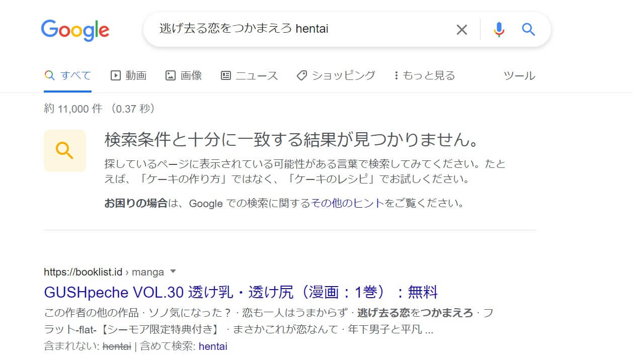This screenshot has width=633, height=364.
Task: Click 含めて検索 hentai link
Action: point(213,346)
